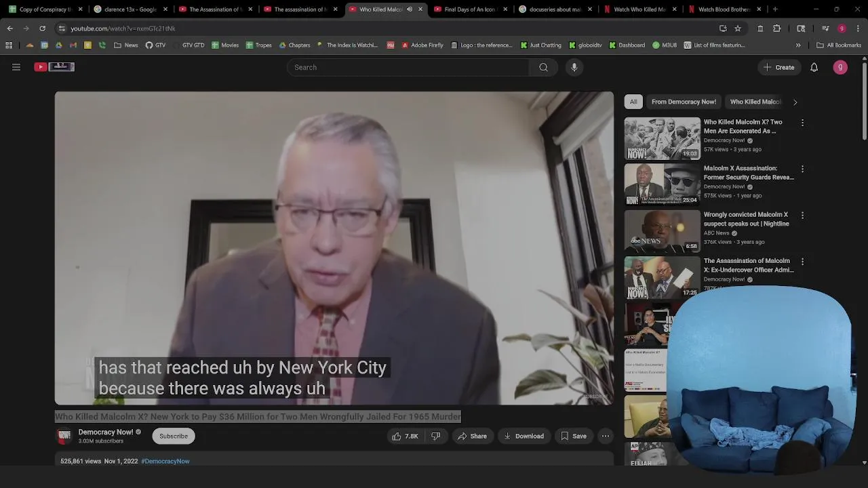Open options for 'Wrongly convicted Malcolm X' video
Screen dimensions: 868x488
[802, 215]
